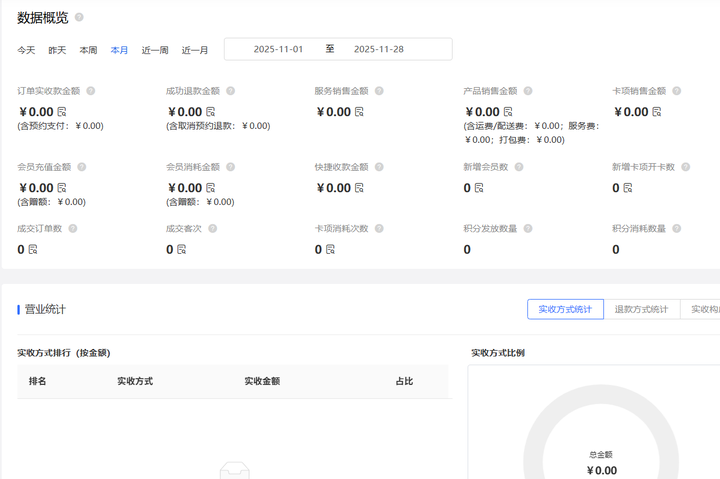
Task: Click detail icon beside 成功退款金额 value
Action: point(211,112)
